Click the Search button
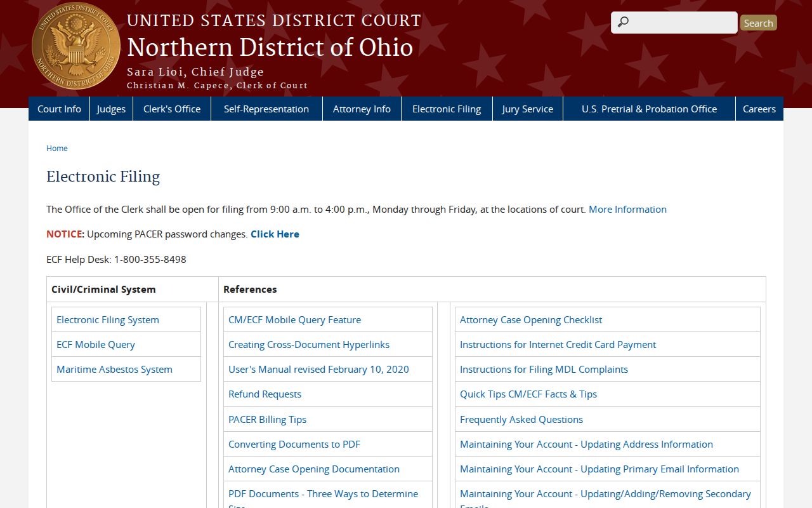The height and width of the screenshot is (508, 812). tap(758, 23)
